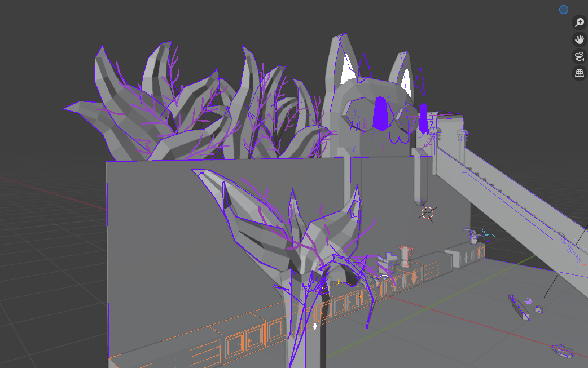The image size is (588, 368).
Task: Select the purple-outlined wedge on the floor
Action: (x=518, y=308)
